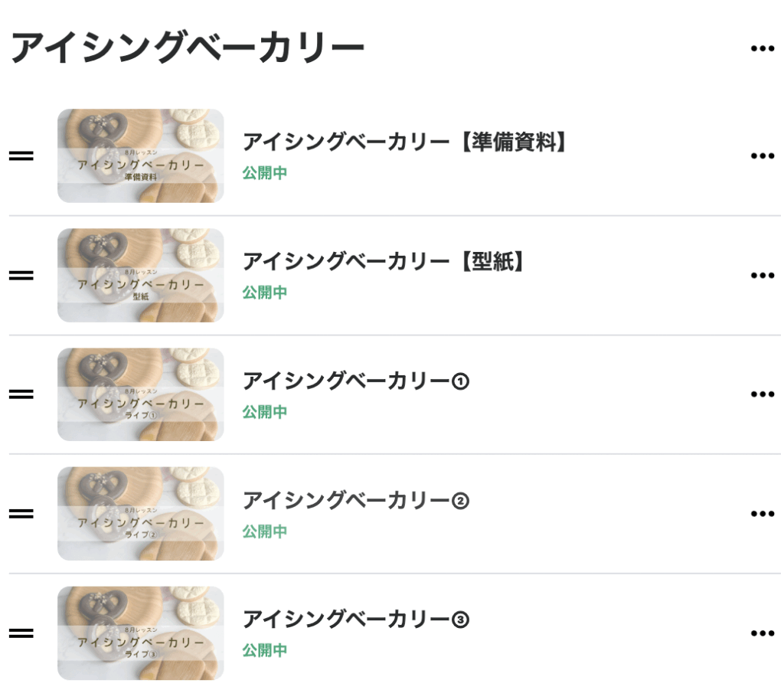Open lesson titled アイシングベーカリー【型紙】
This screenshot has height=690, width=784.
click(386, 262)
